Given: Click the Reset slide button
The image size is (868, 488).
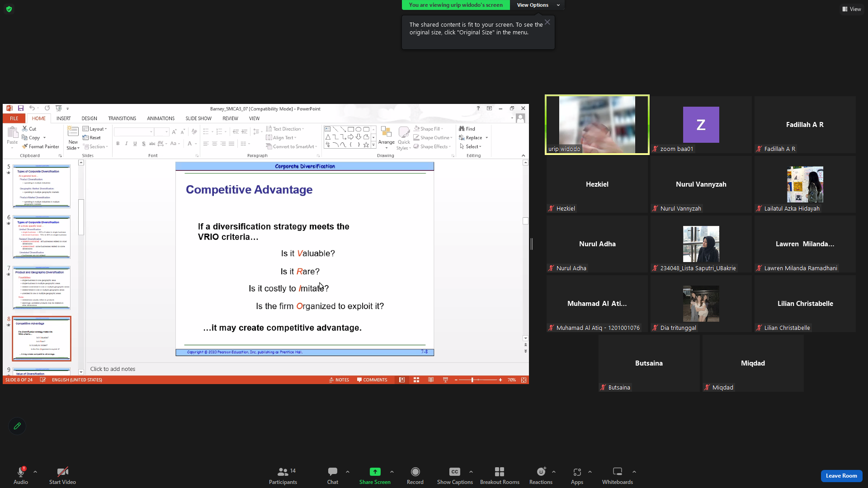Looking at the screenshot, I should 92,138.
